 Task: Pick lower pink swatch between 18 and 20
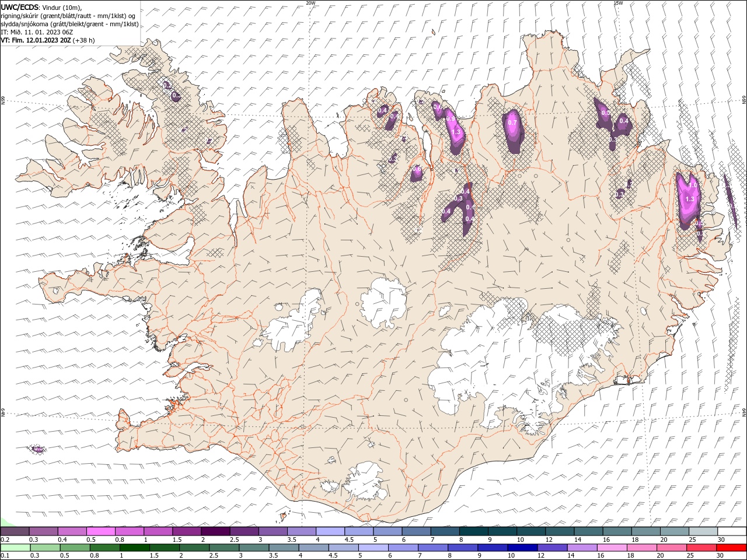coord(641,548)
